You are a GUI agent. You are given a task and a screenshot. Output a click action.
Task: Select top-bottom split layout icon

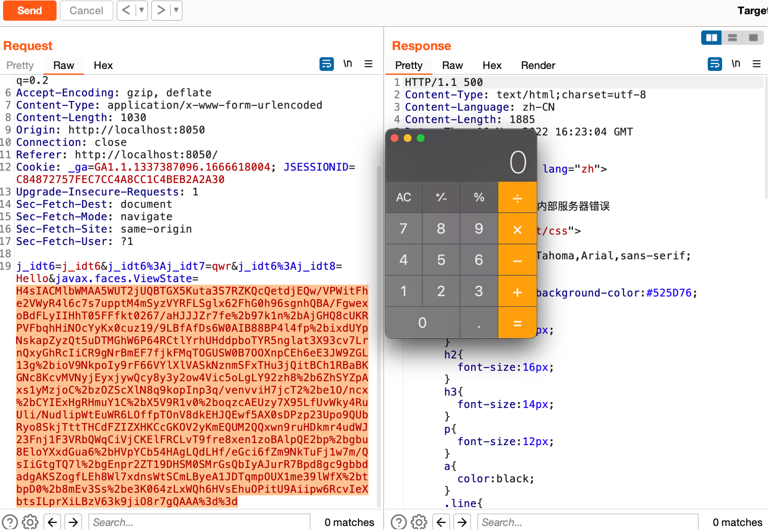733,38
